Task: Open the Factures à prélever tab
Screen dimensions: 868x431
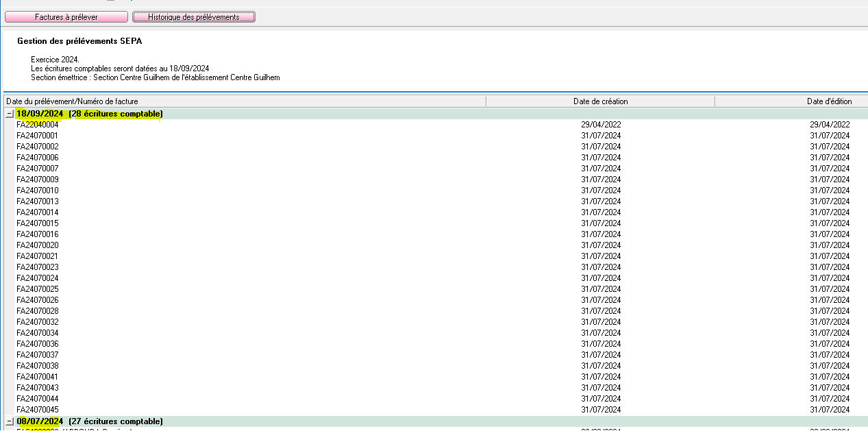Action: point(66,17)
